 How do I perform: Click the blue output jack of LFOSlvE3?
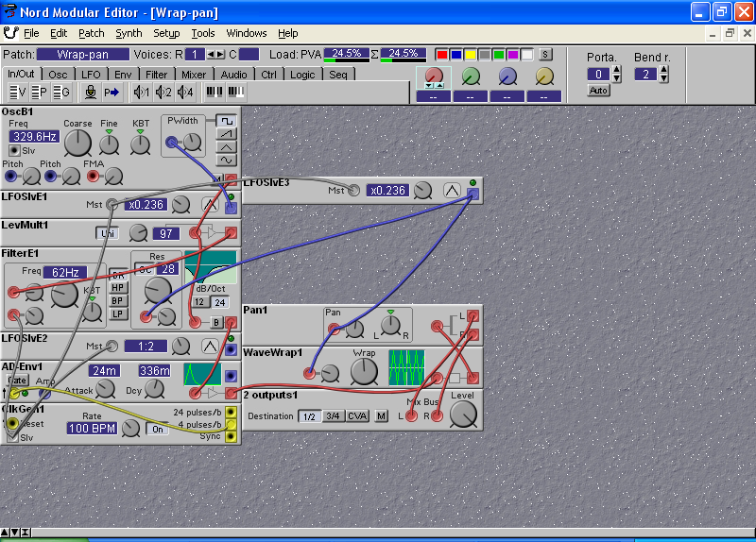(x=473, y=194)
